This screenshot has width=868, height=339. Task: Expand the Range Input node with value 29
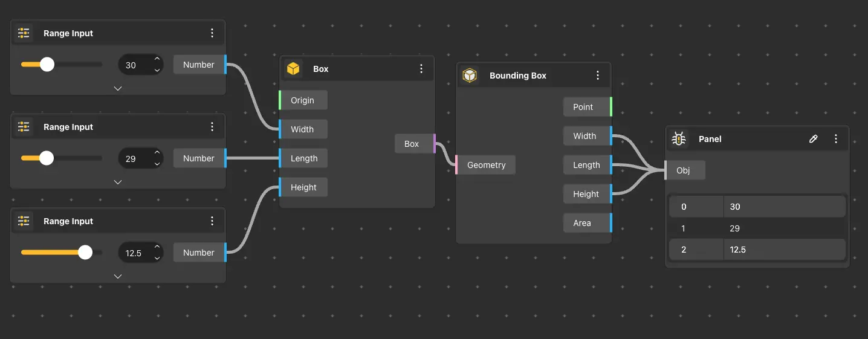[118, 182]
